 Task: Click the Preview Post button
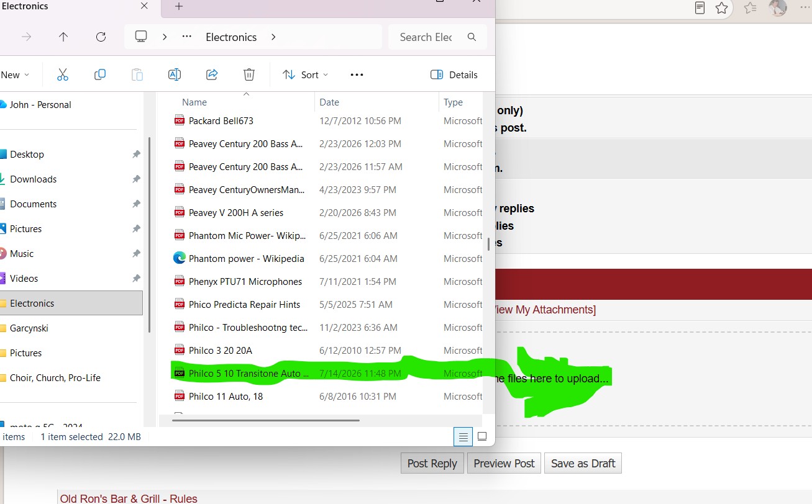click(504, 464)
